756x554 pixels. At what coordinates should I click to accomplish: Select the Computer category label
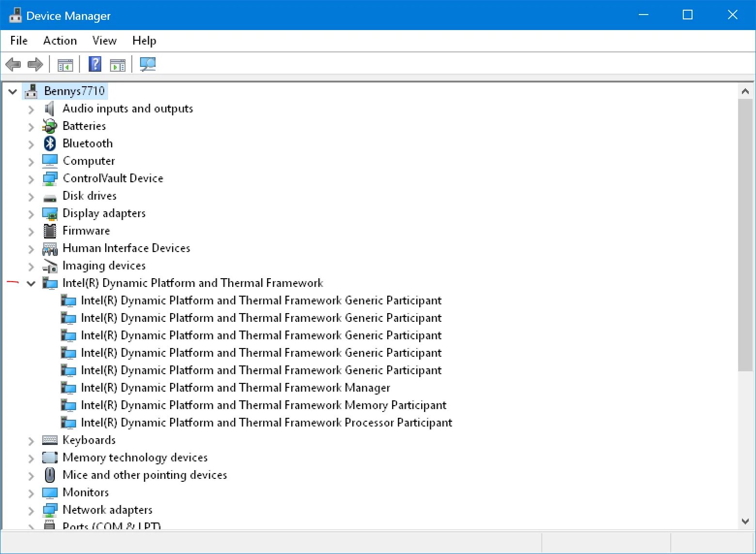89,161
